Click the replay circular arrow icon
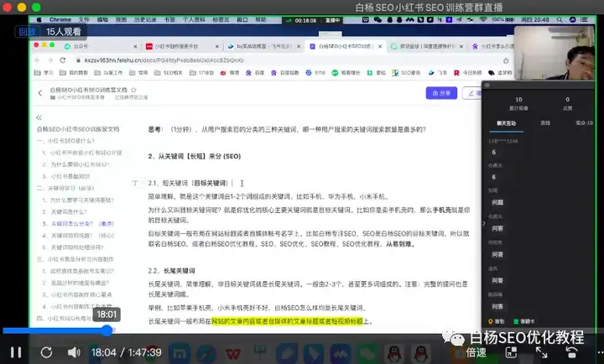This screenshot has height=364, width=604. tap(47, 352)
